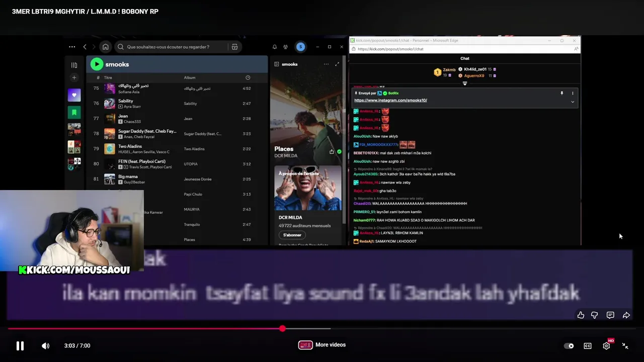Select track Two Aladins

point(176,149)
